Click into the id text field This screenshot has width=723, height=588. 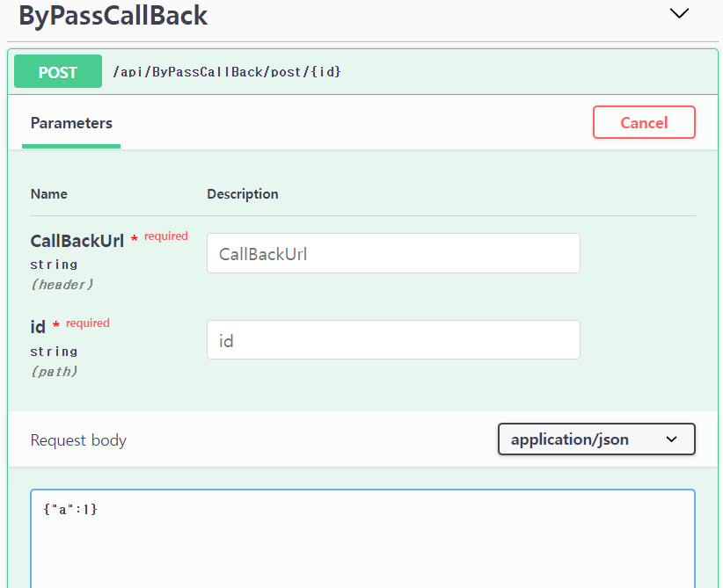[393, 340]
